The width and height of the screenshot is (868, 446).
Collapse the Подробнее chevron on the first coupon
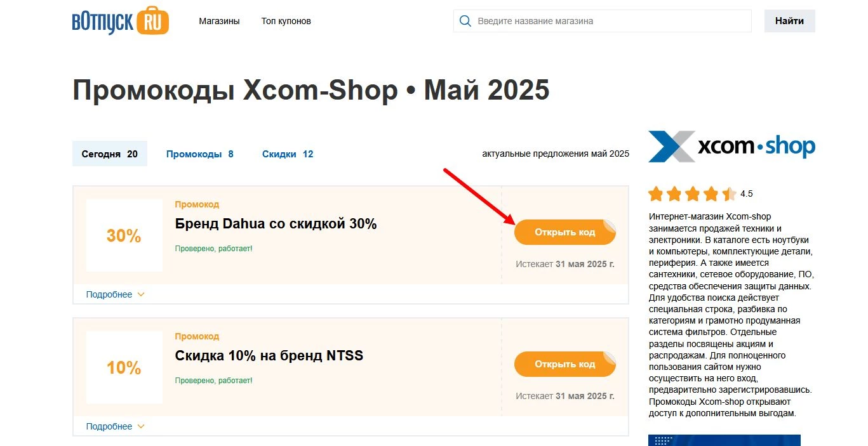click(x=140, y=294)
